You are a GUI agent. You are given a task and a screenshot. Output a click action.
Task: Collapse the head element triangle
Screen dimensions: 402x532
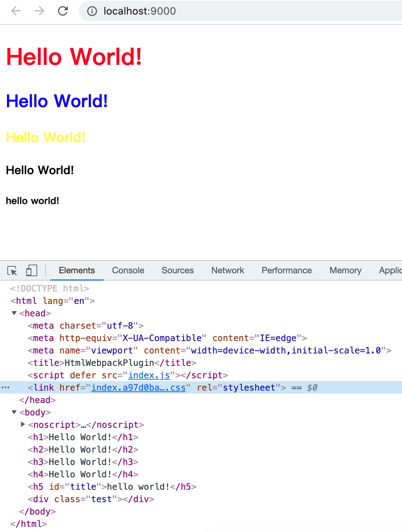pos(14,313)
